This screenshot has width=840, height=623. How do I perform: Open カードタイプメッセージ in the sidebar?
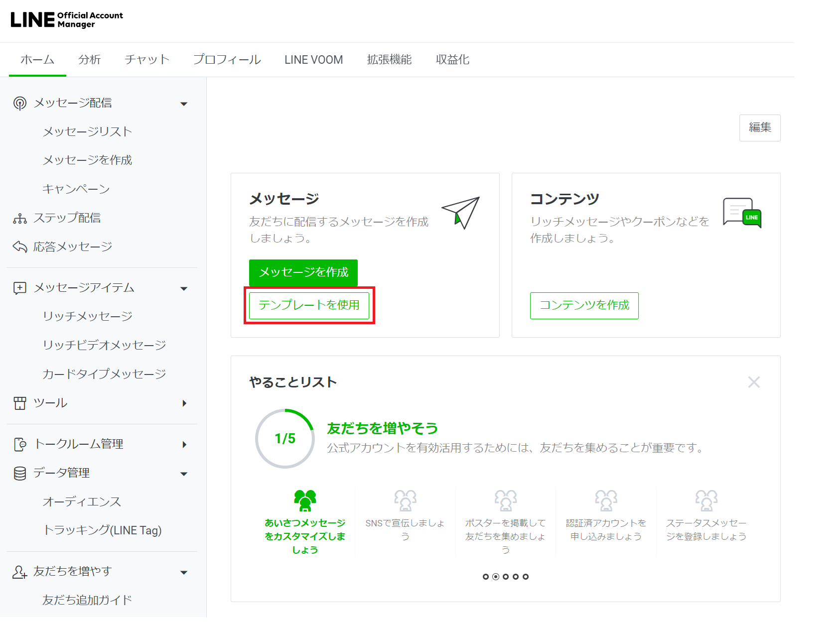click(104, 374)
